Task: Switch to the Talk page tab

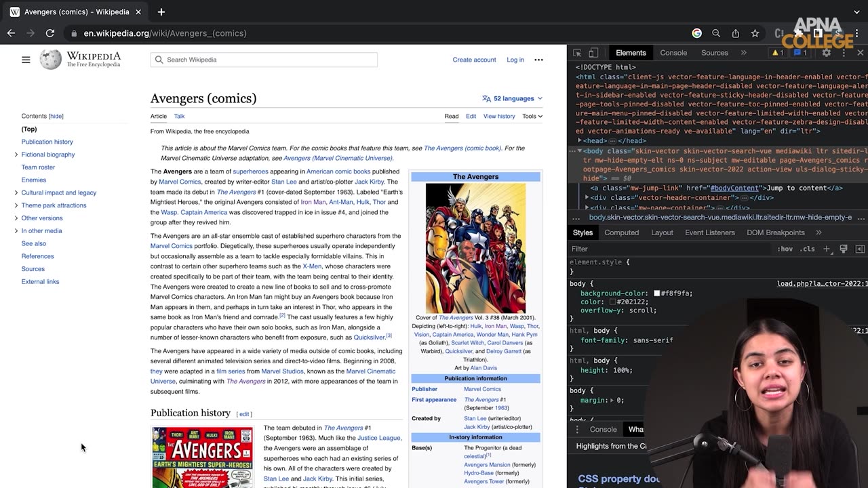Action: 179,116
